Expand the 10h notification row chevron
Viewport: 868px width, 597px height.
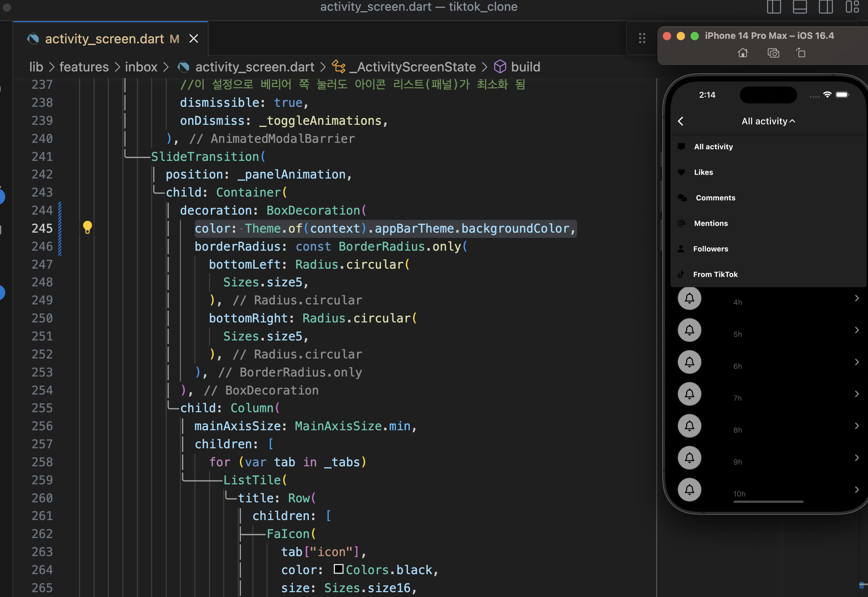857,490
